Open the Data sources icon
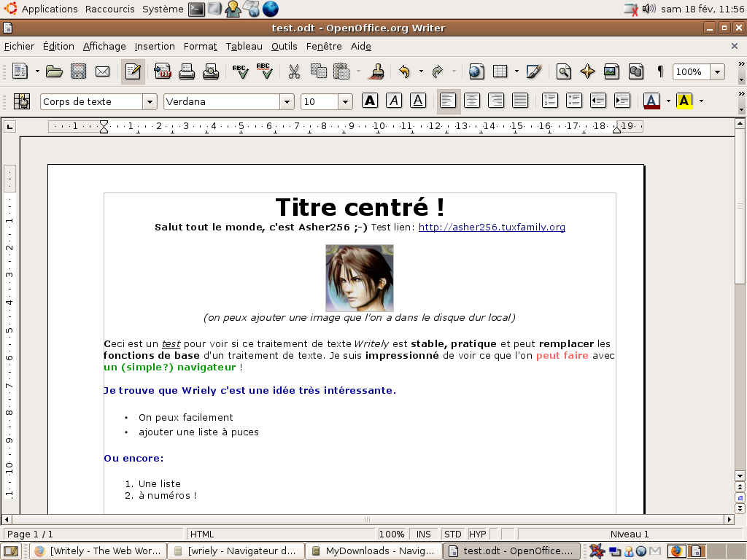Image resolution: width=747 pixels, height=560 pixels. [x=636, y=71]
